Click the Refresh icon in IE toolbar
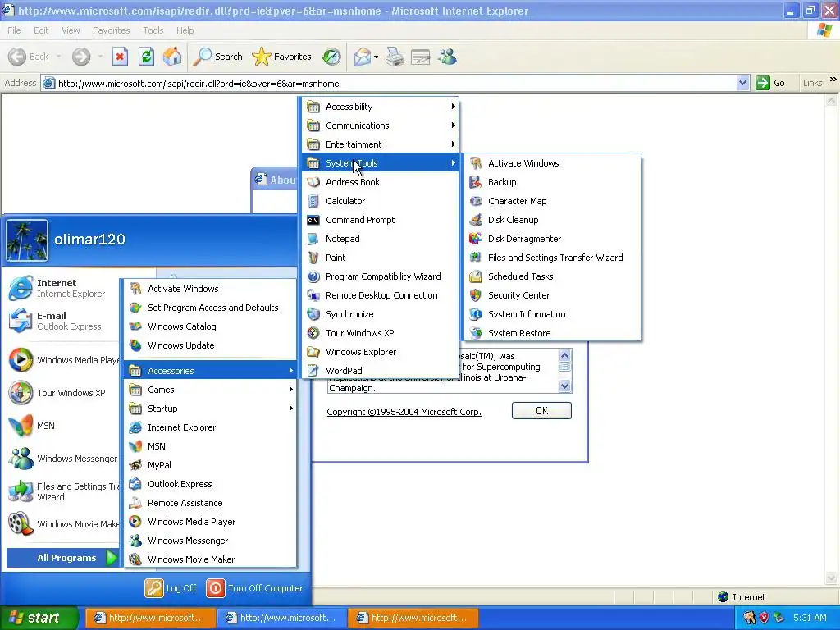This screenshot has width=840, height=630. tap(146, 57)
